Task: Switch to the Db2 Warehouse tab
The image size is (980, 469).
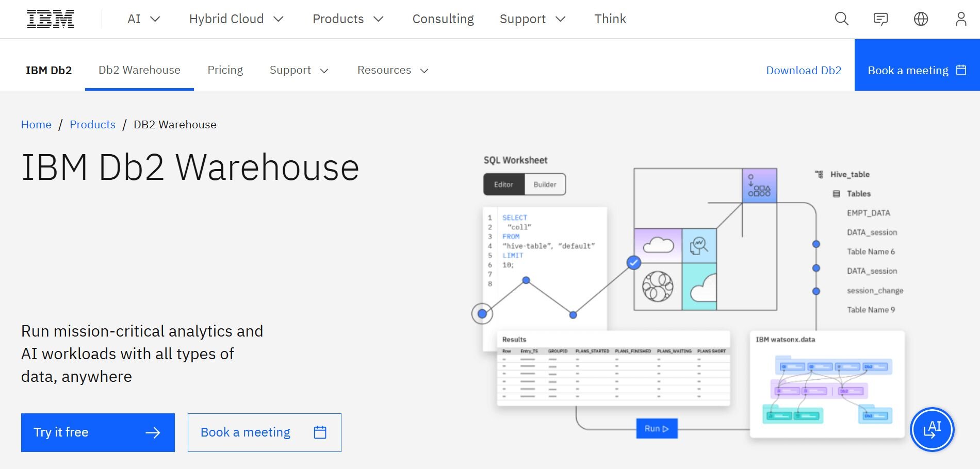Action: (139, 70)
